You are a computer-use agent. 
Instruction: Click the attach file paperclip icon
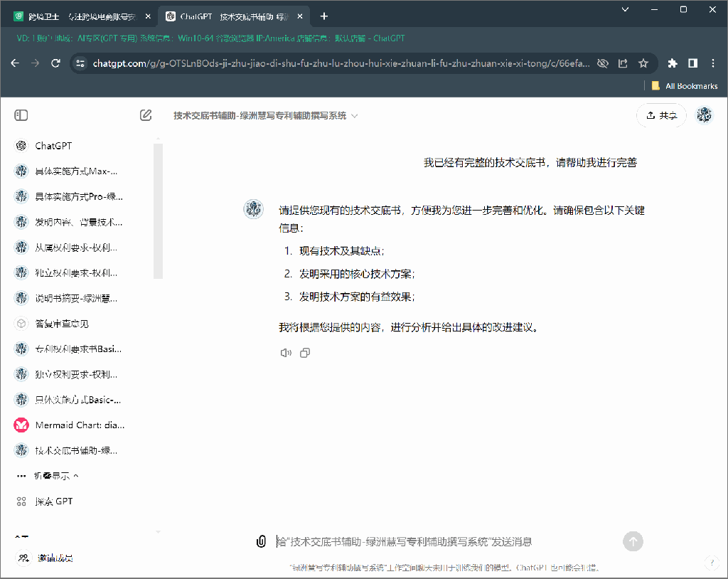coord(261,542)
